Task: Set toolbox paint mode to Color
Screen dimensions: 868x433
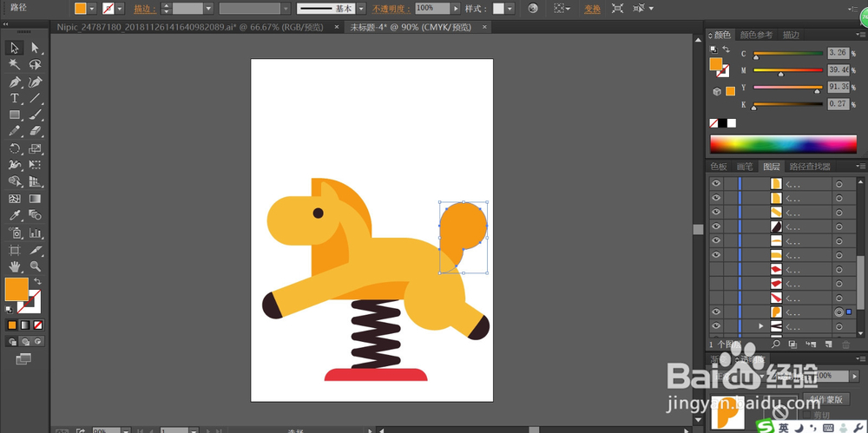Action: coord(12,325)
